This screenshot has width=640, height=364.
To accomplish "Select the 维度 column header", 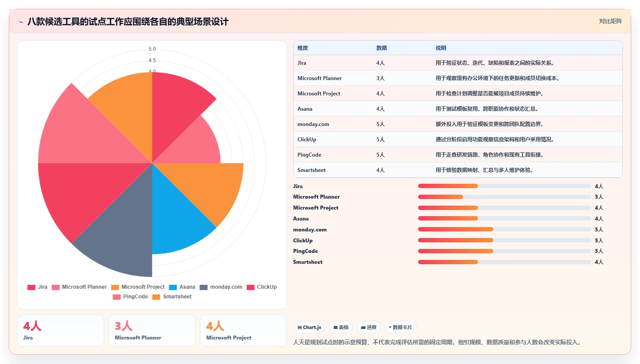I will click(x=303, y=48).
